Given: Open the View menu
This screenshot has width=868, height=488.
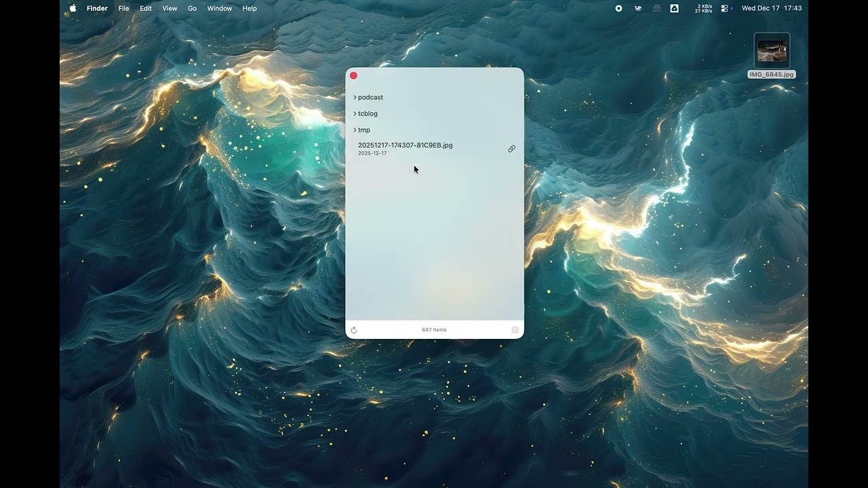Looking at the screenshot, I should point(170,8).
